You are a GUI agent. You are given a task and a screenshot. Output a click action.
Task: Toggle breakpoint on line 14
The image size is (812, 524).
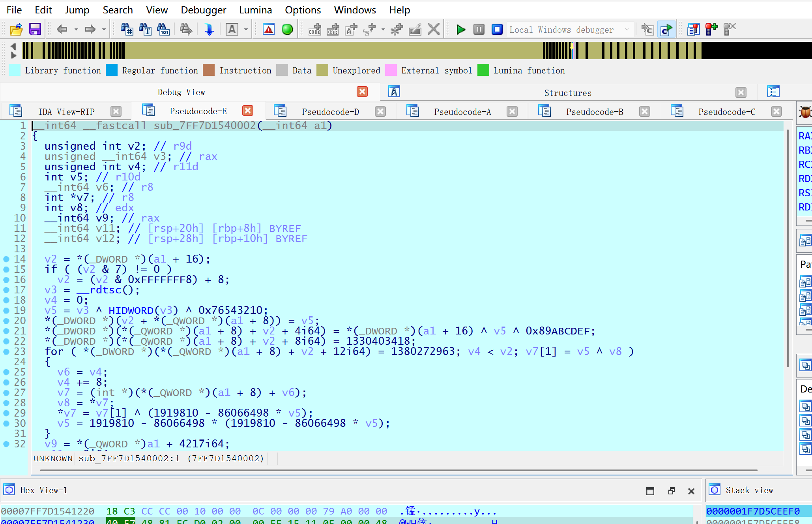[6, 259]
